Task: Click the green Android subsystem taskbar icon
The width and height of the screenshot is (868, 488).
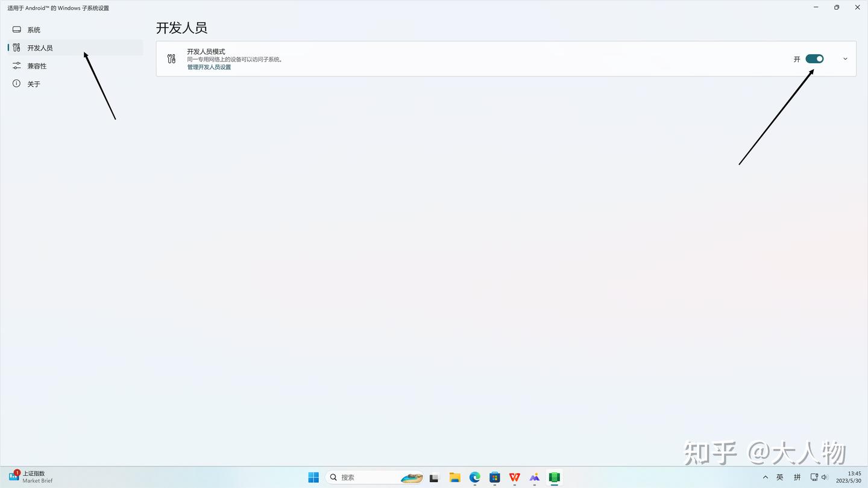Action: tap(555, 477)
